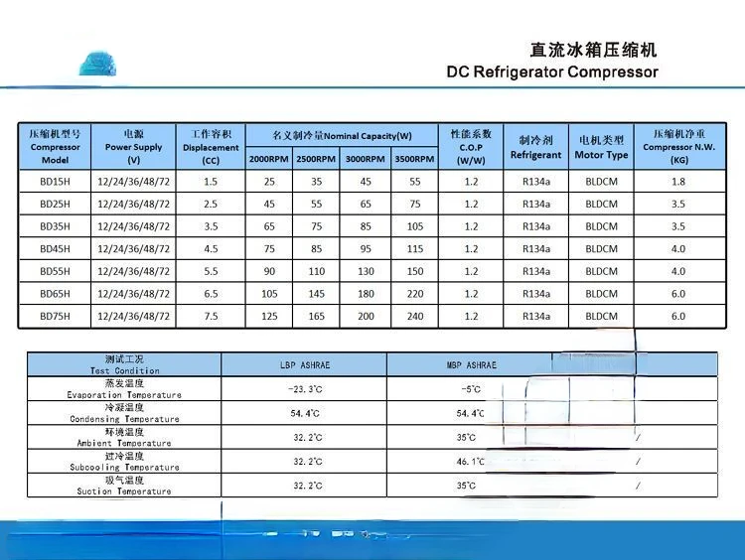Click the 'MBP ASHRAE' column header
The width and height of the screenshot is (745, 560).
pos(471,364)
